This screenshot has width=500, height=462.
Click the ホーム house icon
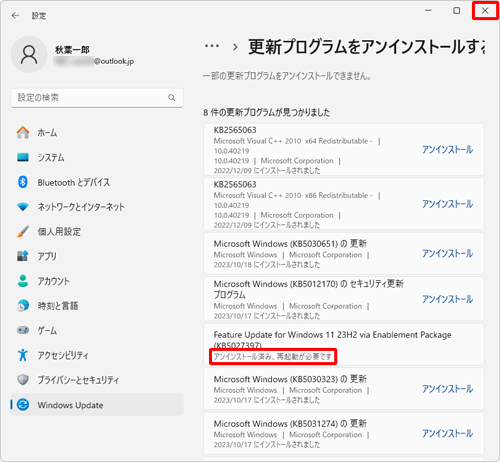[23, 133]
